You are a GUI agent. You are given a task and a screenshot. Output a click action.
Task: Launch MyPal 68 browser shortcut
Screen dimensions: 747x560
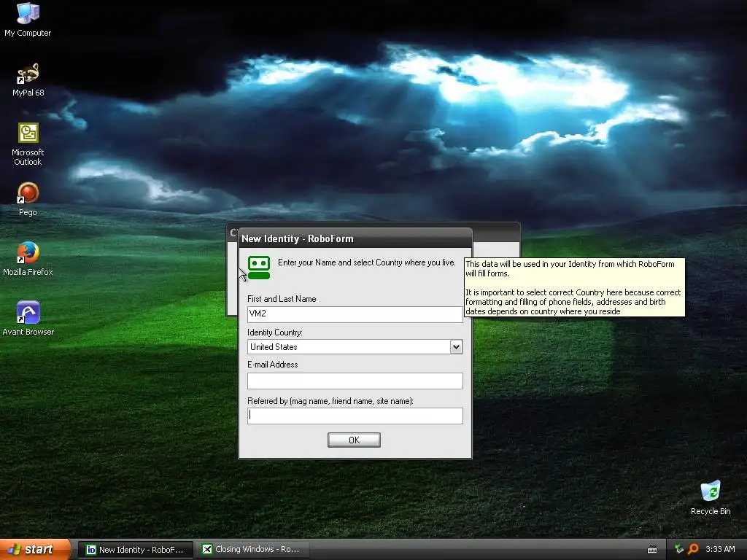click(x=28, y=79)
